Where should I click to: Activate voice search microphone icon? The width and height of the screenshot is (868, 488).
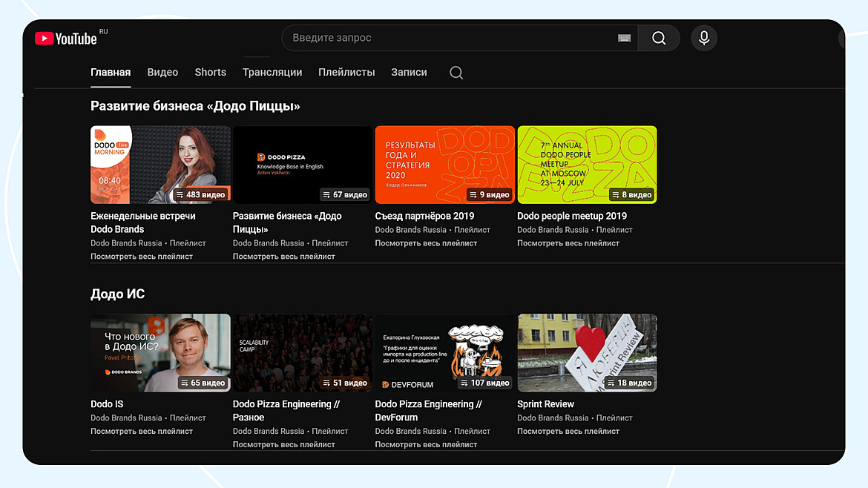coord(703,38)
